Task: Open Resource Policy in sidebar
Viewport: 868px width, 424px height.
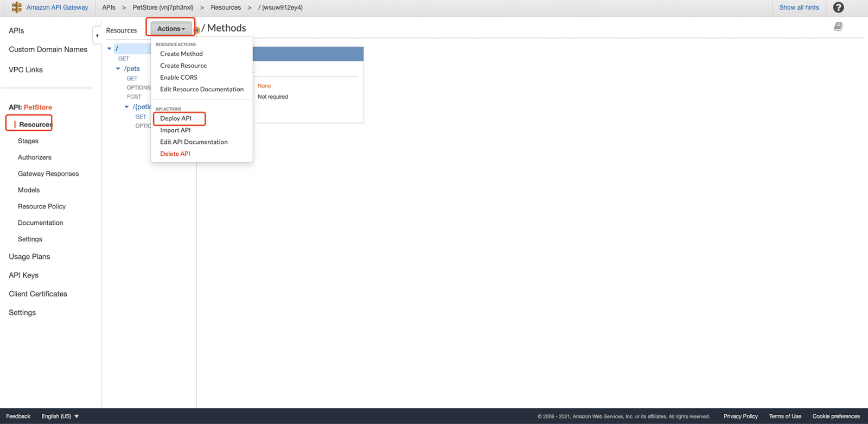Action: [x=42, y=206]
